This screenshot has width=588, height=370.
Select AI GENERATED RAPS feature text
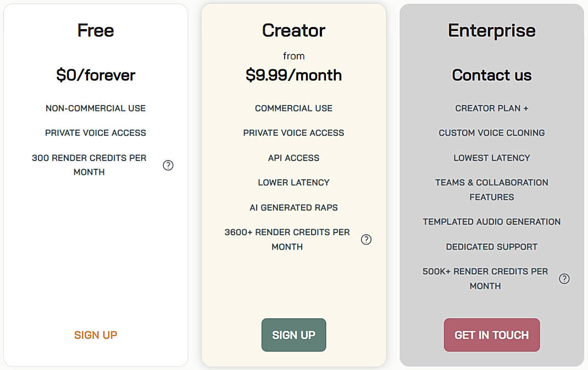pos(293,207)
